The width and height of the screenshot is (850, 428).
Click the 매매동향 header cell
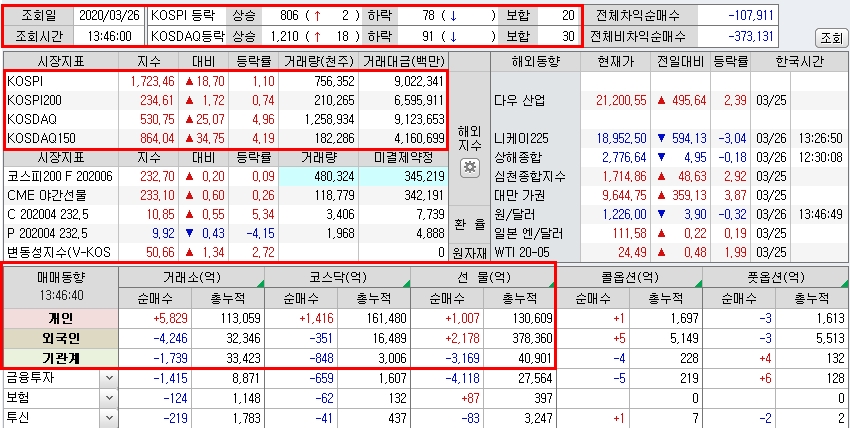[61, 287]
